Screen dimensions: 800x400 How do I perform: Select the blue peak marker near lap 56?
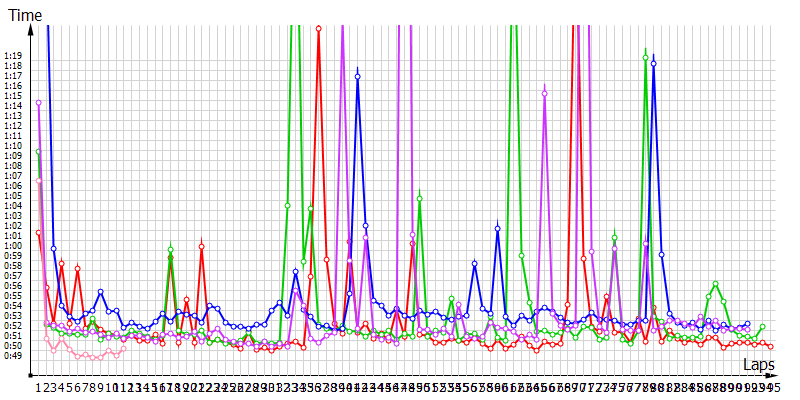coord(474,263)
